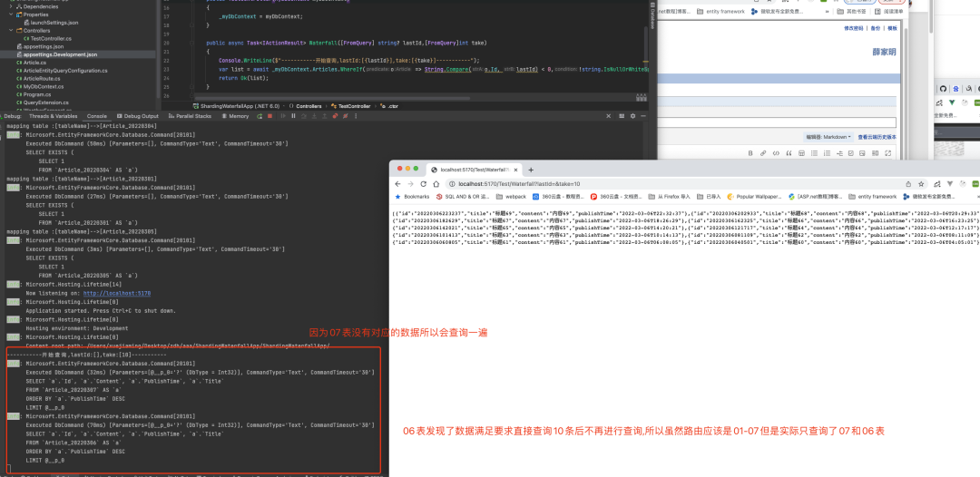Select the localhost:5170 browser tab
The image size is (980, 477).
click(475, 170)
